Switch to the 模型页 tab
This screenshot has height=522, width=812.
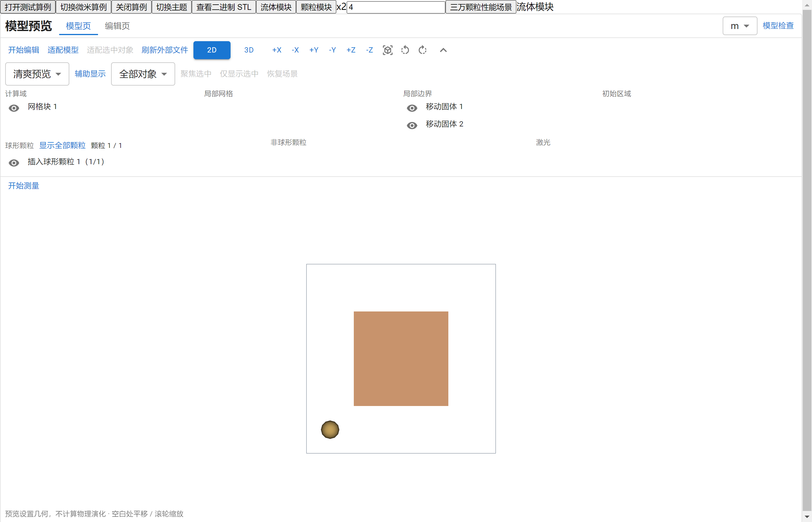[78, 26]
